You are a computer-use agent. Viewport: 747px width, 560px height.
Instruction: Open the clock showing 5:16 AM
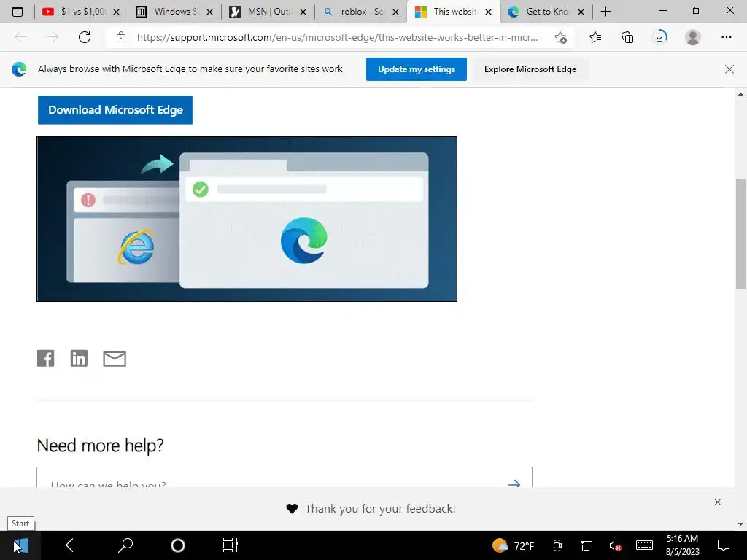682,545
